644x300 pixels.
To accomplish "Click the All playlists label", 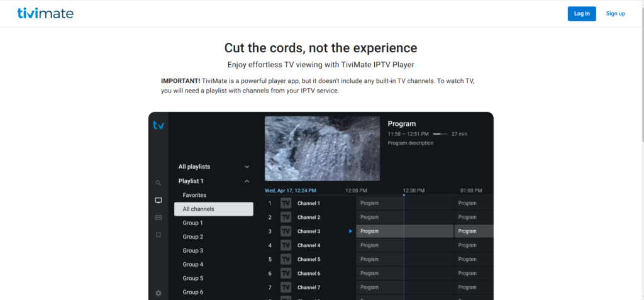I will (194, 167).
